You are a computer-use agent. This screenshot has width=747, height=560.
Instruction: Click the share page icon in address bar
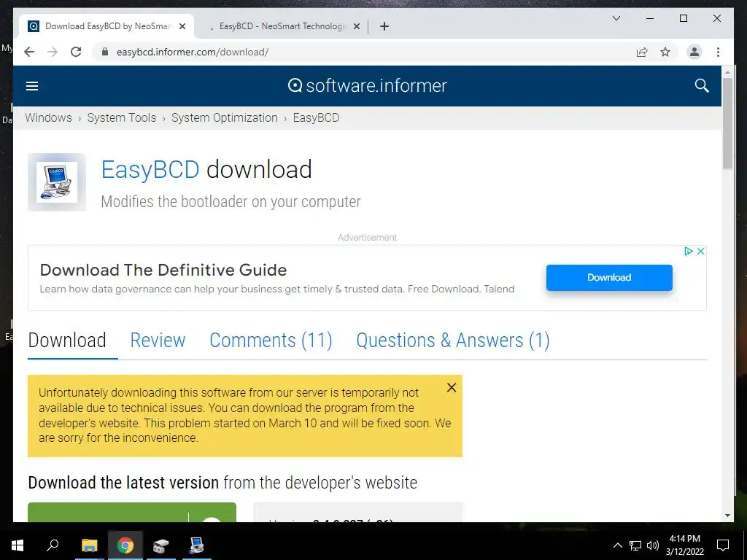point(642,52)
